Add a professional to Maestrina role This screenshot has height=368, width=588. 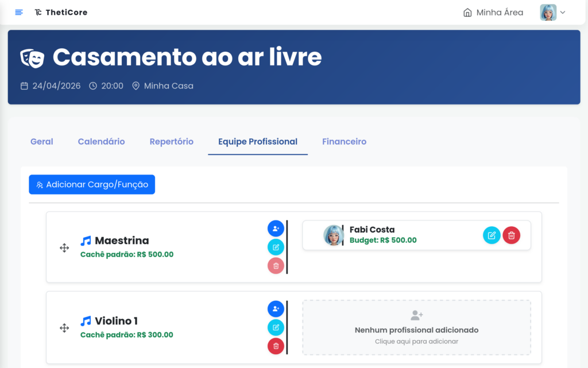tap(276, 228)
